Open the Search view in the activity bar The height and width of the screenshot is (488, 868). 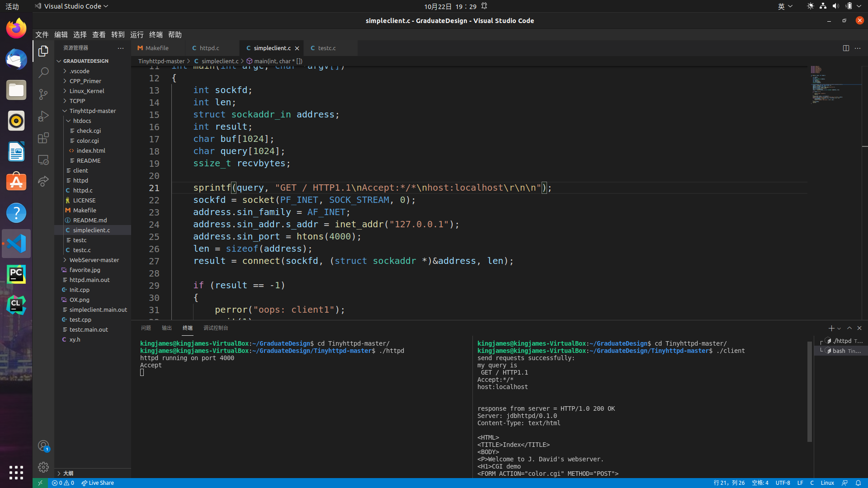click(x=43, y=72)
